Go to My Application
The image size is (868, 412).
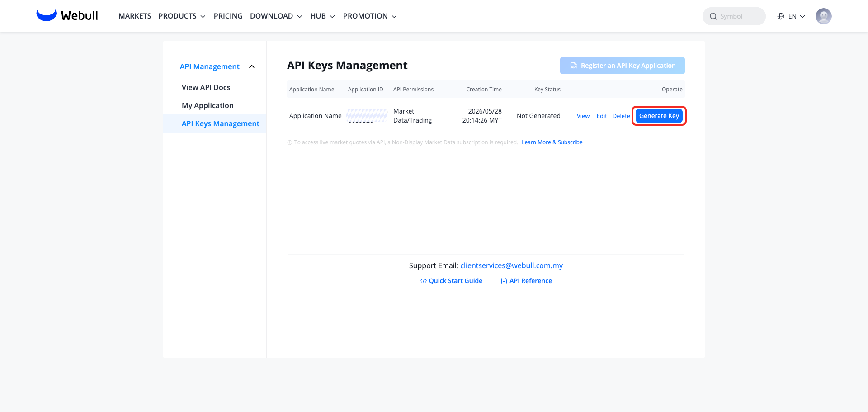point(208,105)
